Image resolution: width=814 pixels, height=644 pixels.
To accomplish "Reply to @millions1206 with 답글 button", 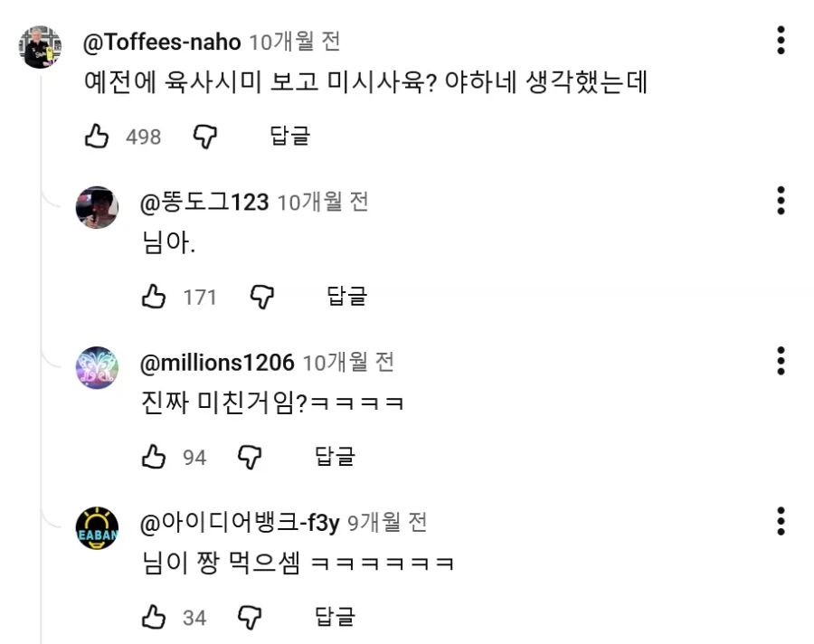I will tap(336, 457).
